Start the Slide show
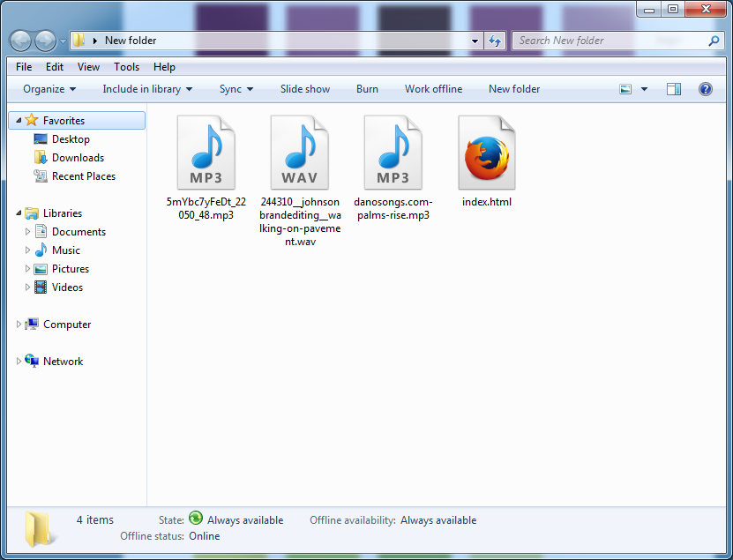This screenshot has height=560, width=733. coord(305,89)
